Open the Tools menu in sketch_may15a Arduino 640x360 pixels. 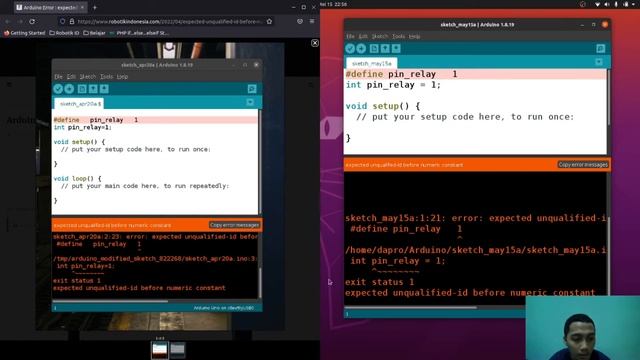pyautogui.click(x=398, y=36)
